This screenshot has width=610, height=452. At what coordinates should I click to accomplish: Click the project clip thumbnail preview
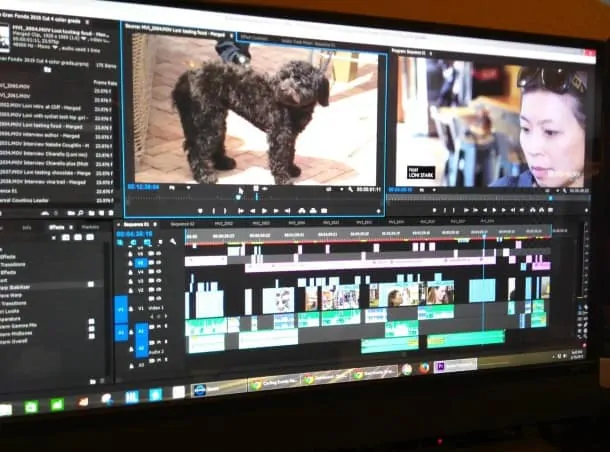5,38
